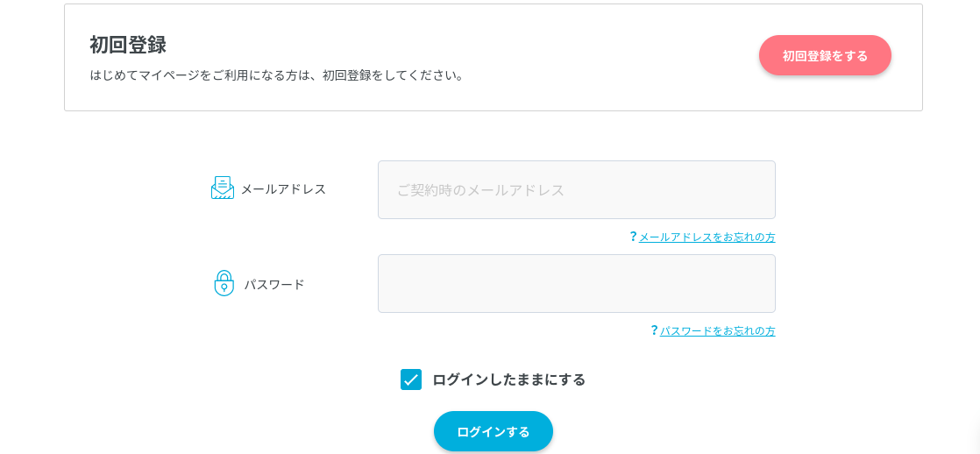Click the 初回登録をする text on the pink button
This screenshot has height=454, width=980.
(825, 56)
